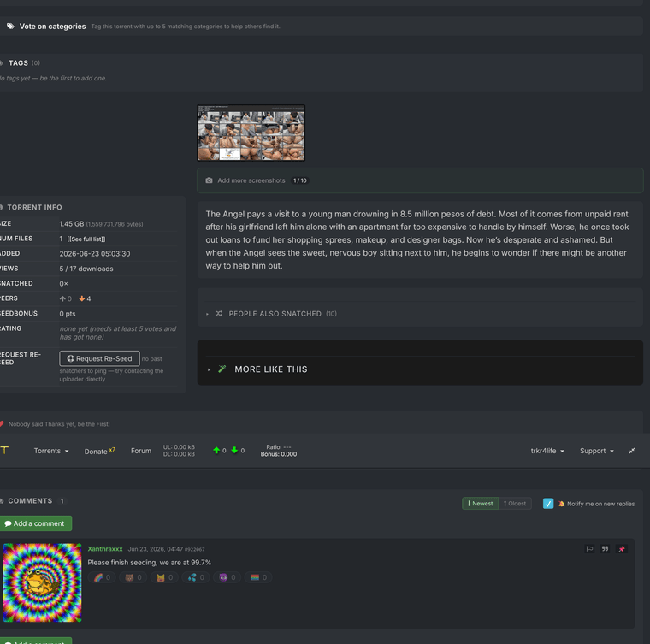Click the collapse navbar icon beside Support
This screenshot has height=644, width=650.
tap(632, 451)
